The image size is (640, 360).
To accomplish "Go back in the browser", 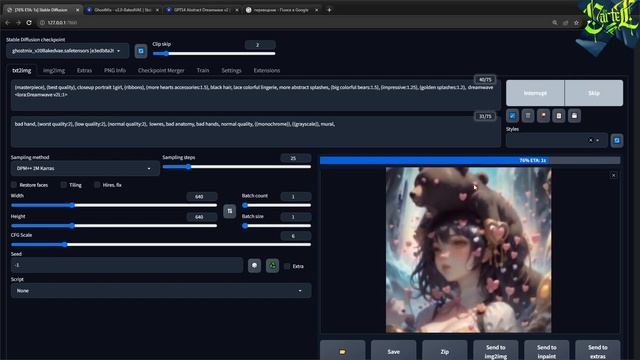I will click(8, 22).
